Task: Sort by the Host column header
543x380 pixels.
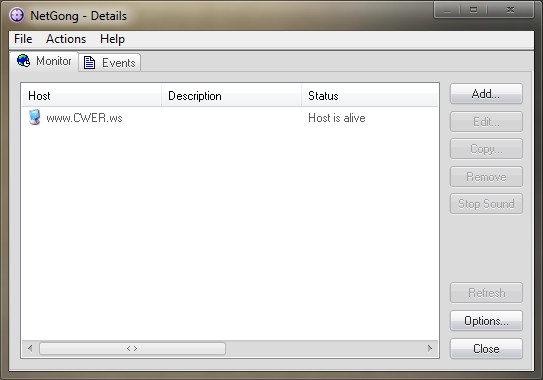Action: 92,96
